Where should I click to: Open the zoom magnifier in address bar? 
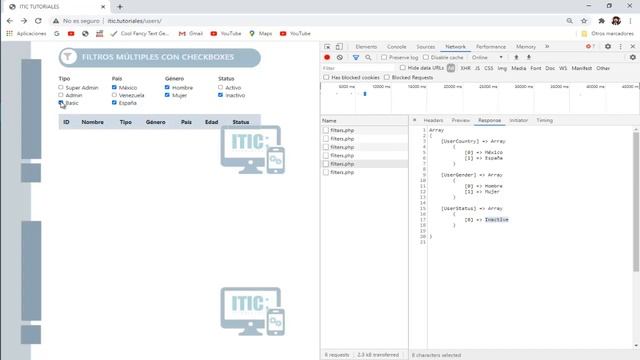coord(569,21)
